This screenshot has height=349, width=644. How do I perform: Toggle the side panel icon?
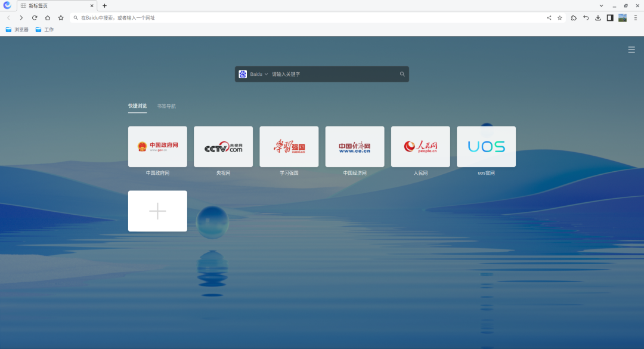610,18
